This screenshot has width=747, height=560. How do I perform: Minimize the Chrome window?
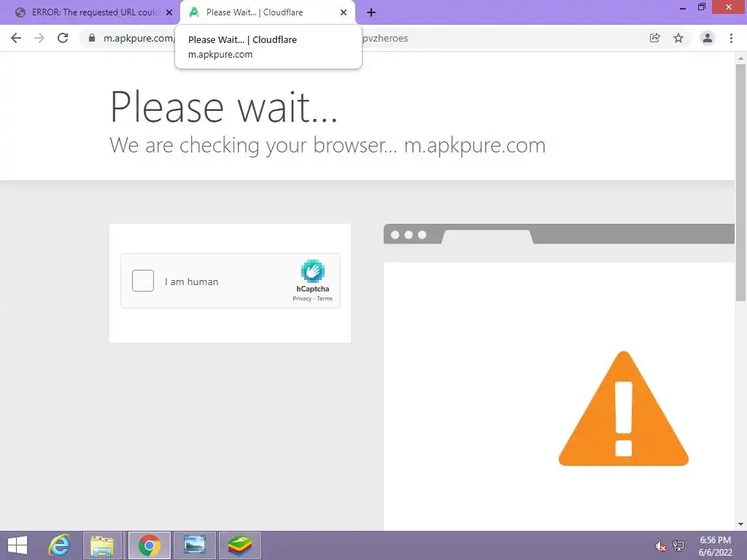pyautogui.click(x=683, y=7)
